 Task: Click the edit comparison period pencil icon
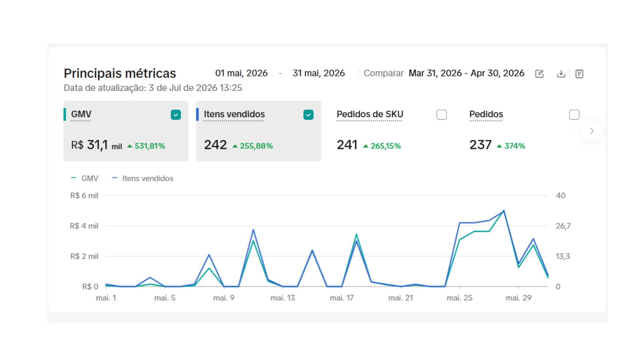pyautogui.click(x=539, y=74)
